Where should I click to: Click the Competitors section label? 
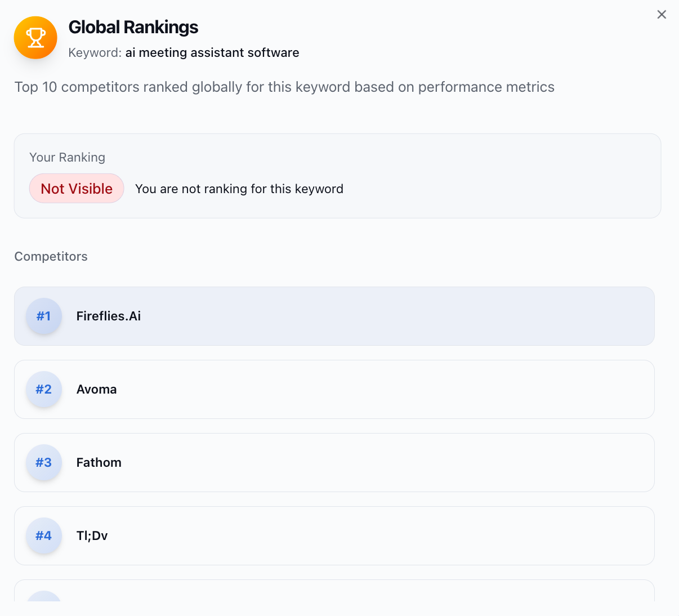point(51,257)
